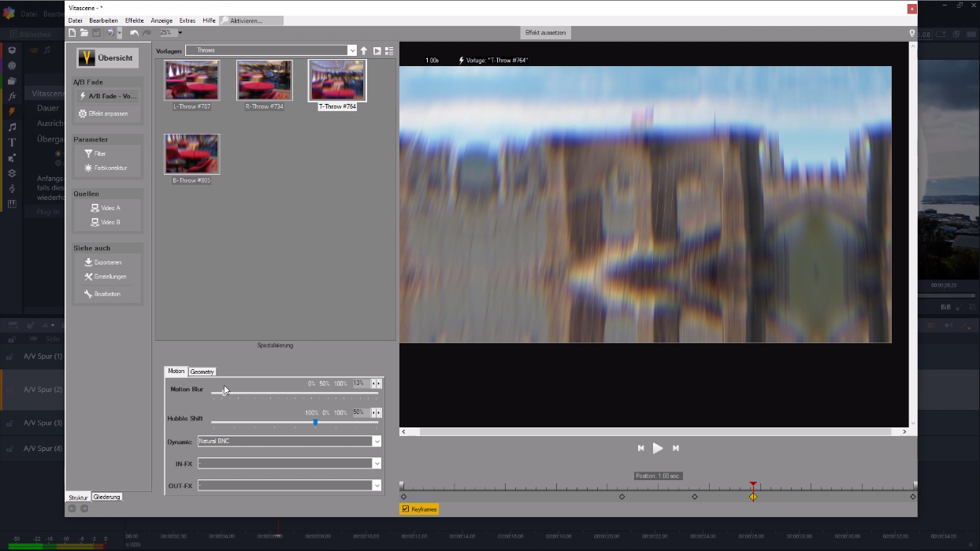Click the A/B Fade preset button
This screenshot has width=980, height=551.
click(107, 96)
